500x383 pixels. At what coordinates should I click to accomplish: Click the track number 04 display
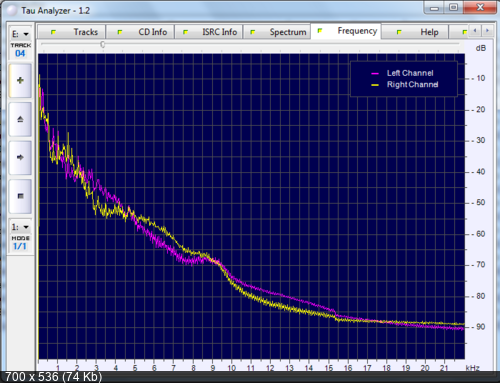pyautogui.click(x=20, y=53)
